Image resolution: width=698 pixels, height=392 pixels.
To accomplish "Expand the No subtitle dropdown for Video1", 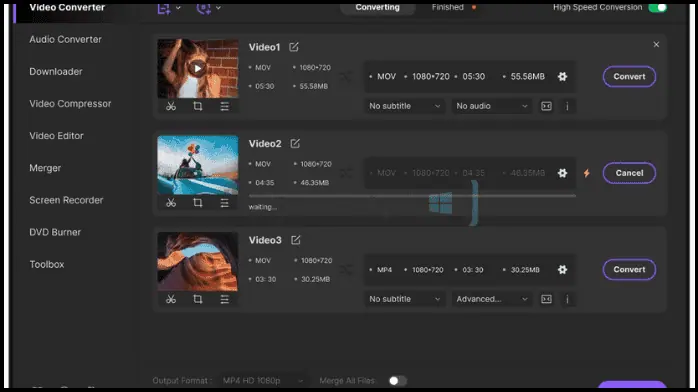I will (404, 106).
